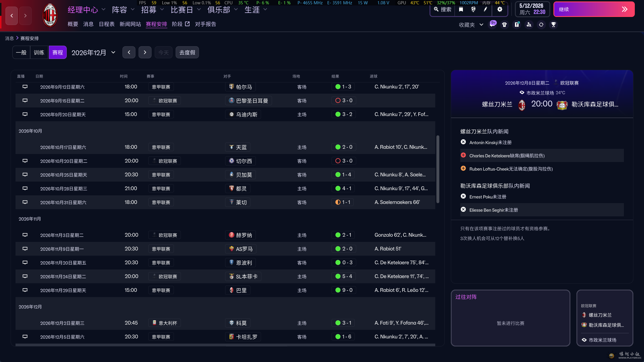
Task: Click the circular refresh arrows icon
Action: coord(541,25)
